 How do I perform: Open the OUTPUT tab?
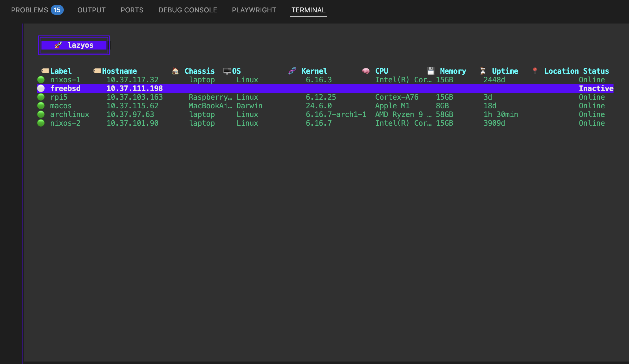click(x=91, y=10)
